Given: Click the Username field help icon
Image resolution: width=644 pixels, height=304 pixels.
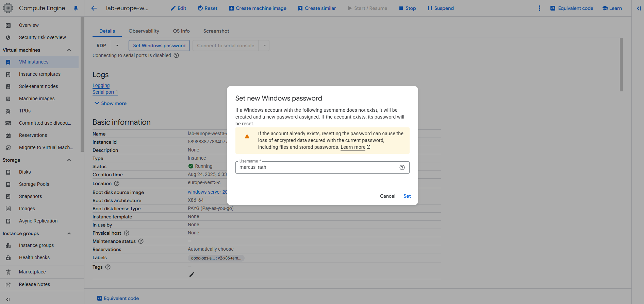Looking at the screenshot, I should (402, 167).
